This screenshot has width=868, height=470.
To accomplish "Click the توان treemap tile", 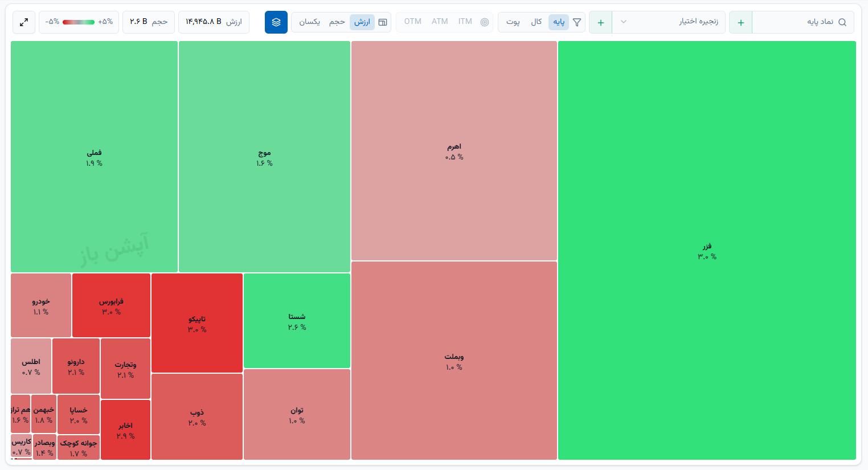I will [x=297, y=414].
